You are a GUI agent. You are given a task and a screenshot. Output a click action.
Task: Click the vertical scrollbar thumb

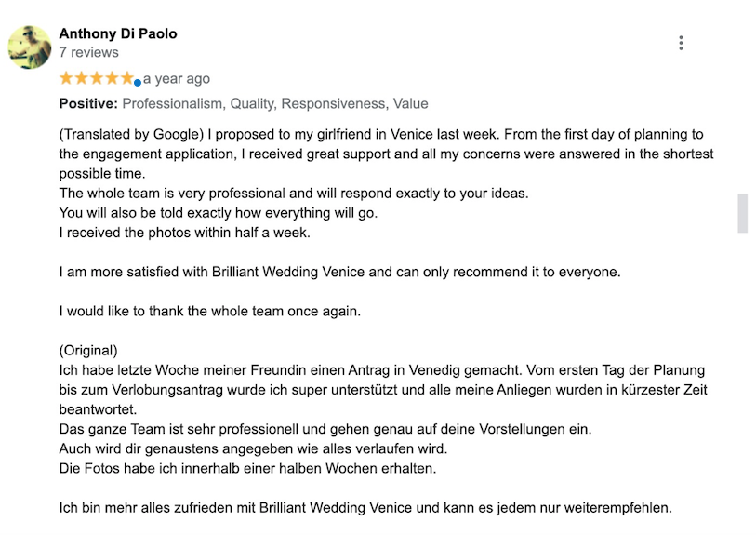pos(742,213)
